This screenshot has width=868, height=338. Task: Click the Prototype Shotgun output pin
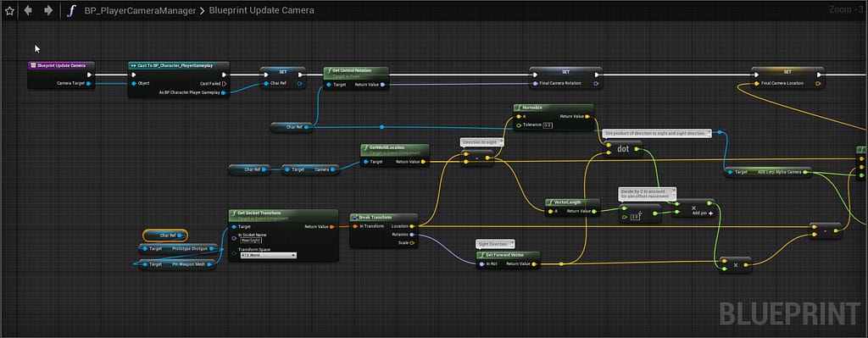pyautogui.click(x=211, y=249)
